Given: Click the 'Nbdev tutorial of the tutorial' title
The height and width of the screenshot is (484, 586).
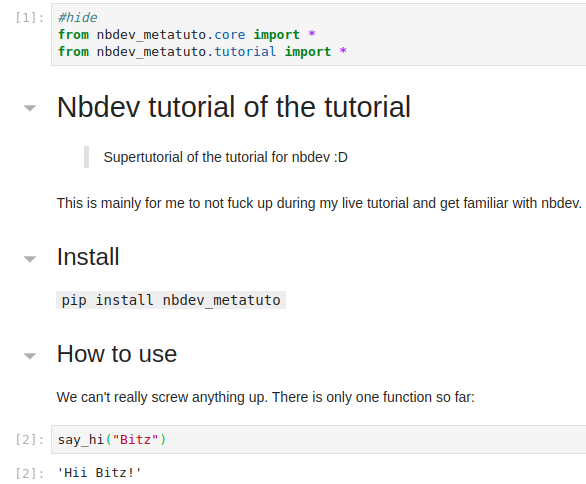Looking at the screenshot, I should pos(234,107).
